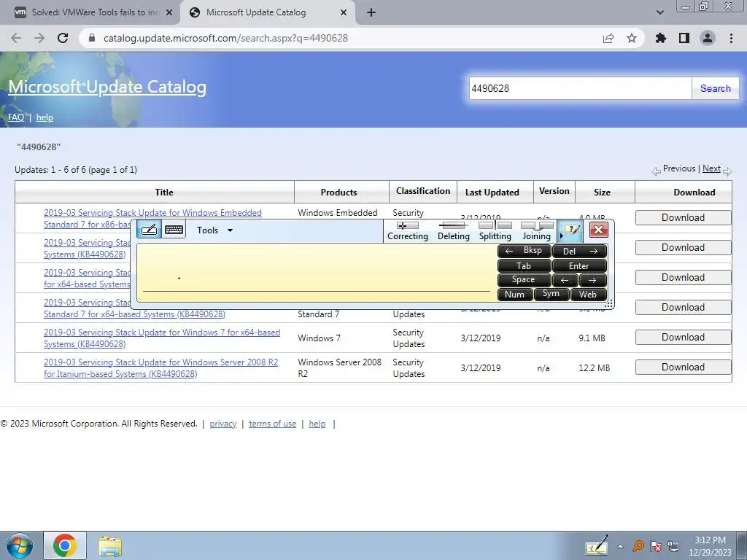
Task: Download the third listed update
Action: [683, 278]
